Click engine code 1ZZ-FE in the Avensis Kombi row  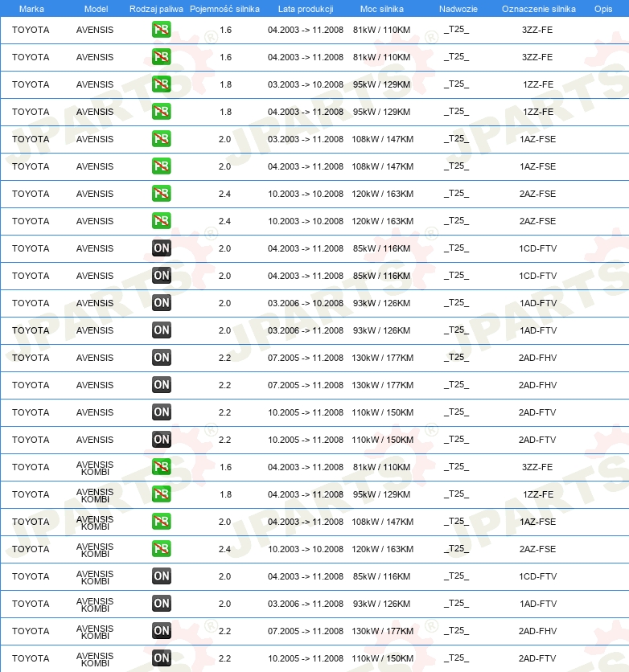click(x=537, y=494)
